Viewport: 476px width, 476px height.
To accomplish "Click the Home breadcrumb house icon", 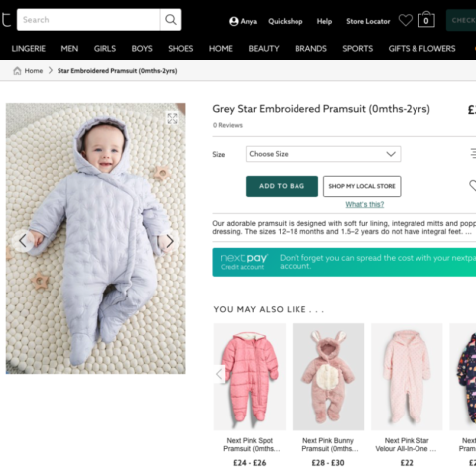I will point(17,71).
